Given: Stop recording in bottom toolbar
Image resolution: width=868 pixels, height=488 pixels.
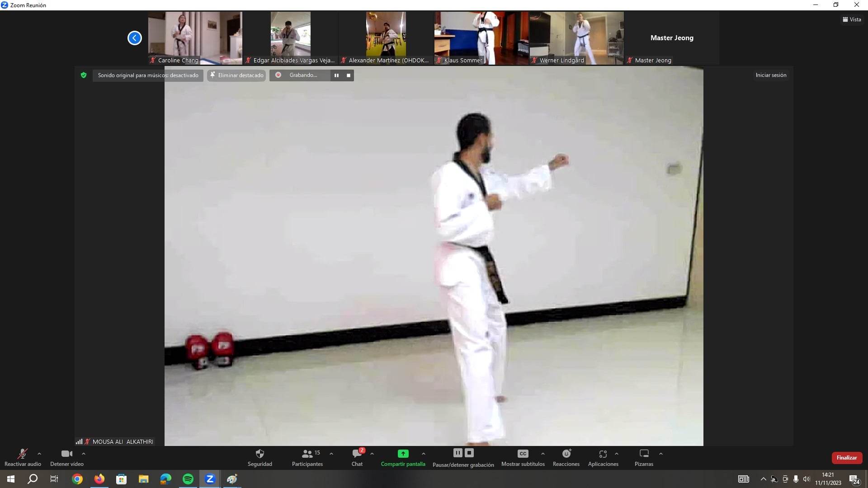Looking at the screenshot, I should pos(469,453).
